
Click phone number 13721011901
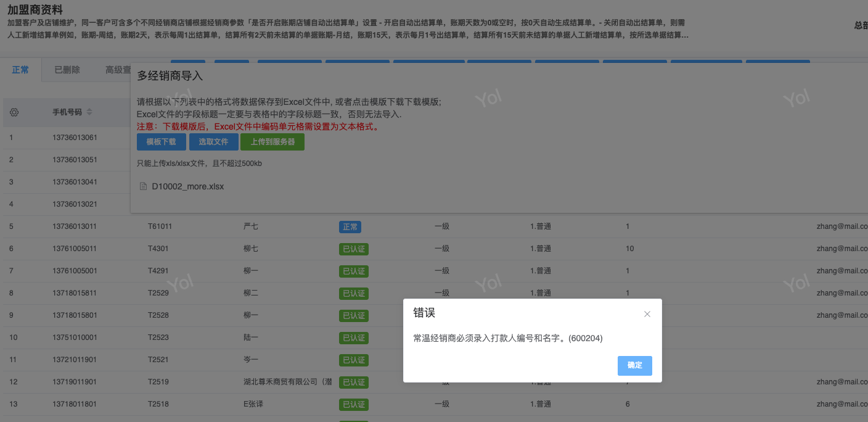[x=75, y=360]
